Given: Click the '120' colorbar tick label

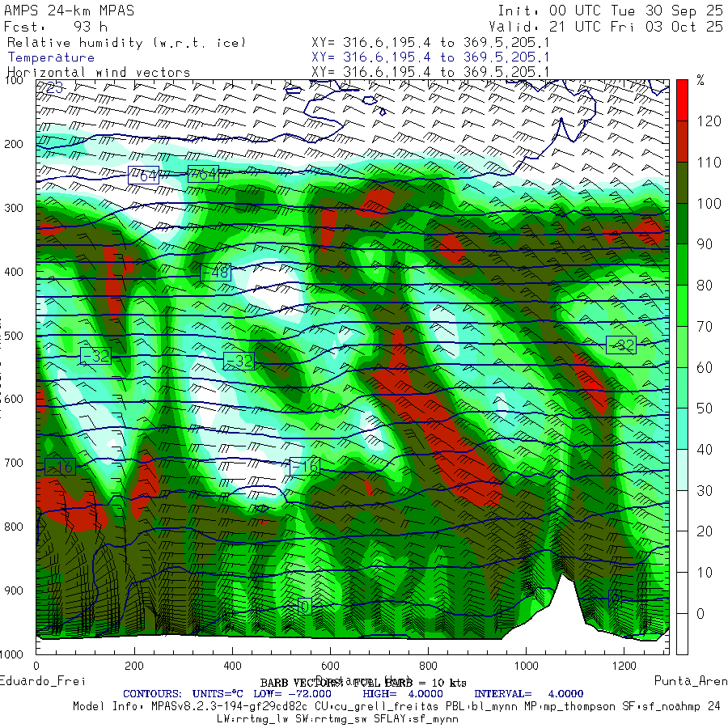Looking at the screenshot, I should (709, 121).
